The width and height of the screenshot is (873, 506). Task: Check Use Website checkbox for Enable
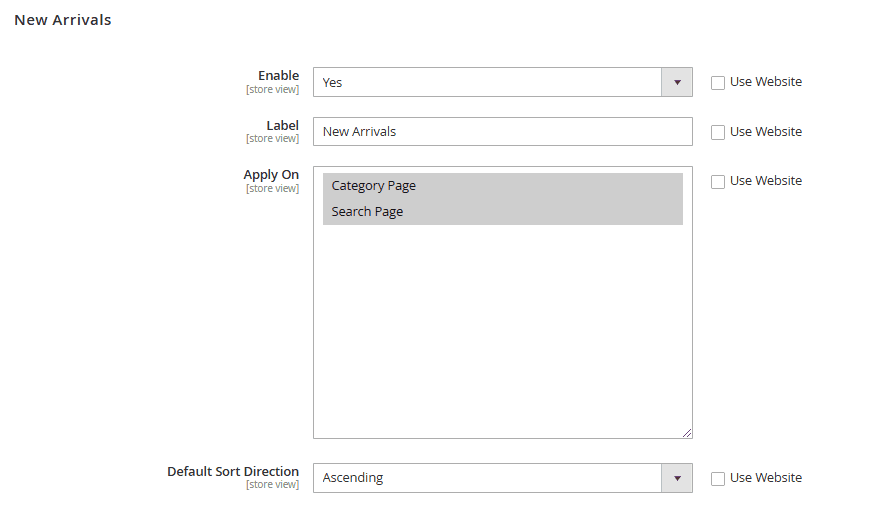click(x=718, y=83)
